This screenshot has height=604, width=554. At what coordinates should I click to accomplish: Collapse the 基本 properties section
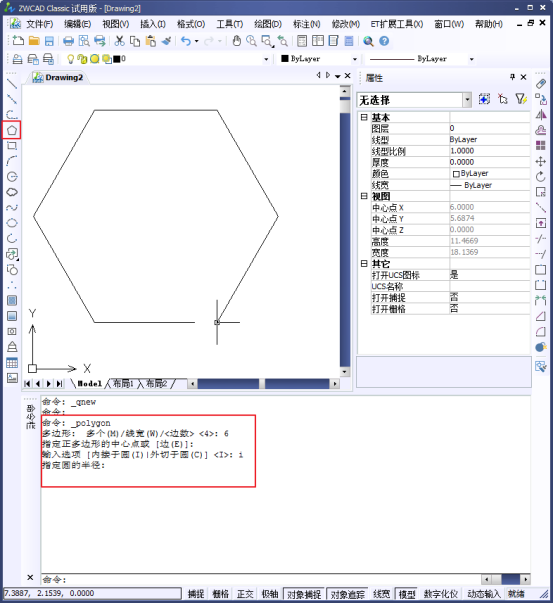pyautogui.click(x=364, y=117)
